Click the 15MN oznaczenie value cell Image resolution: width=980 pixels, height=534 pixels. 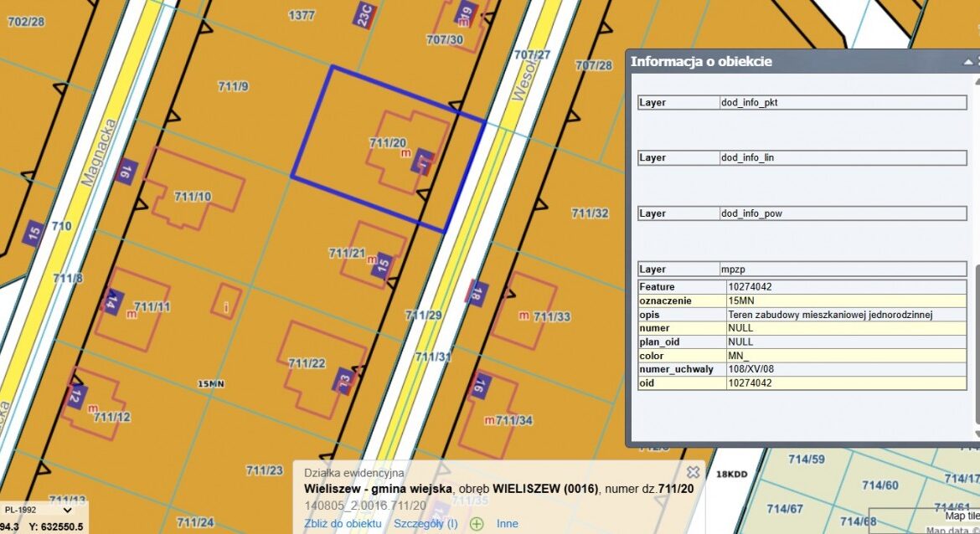[846, 300]
